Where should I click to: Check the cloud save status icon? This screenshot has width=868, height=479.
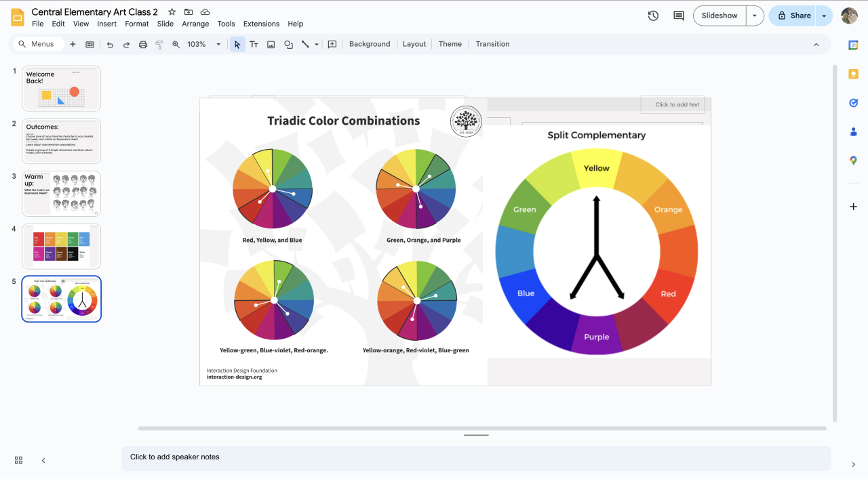pyautogui.click(x=205, y=12)
